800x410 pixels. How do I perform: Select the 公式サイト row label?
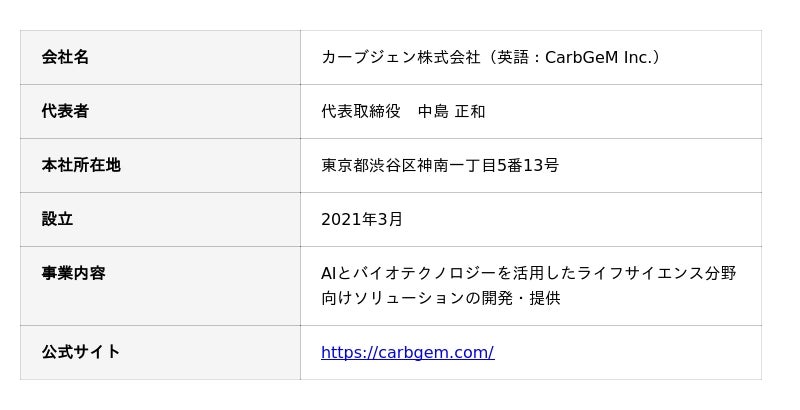point(81,352)
